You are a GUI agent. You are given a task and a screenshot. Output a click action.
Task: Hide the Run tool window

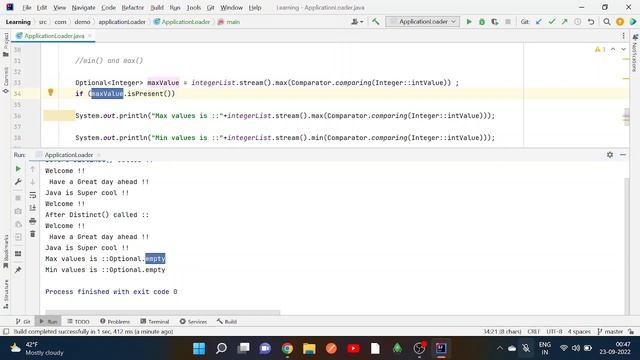(623, 155)
